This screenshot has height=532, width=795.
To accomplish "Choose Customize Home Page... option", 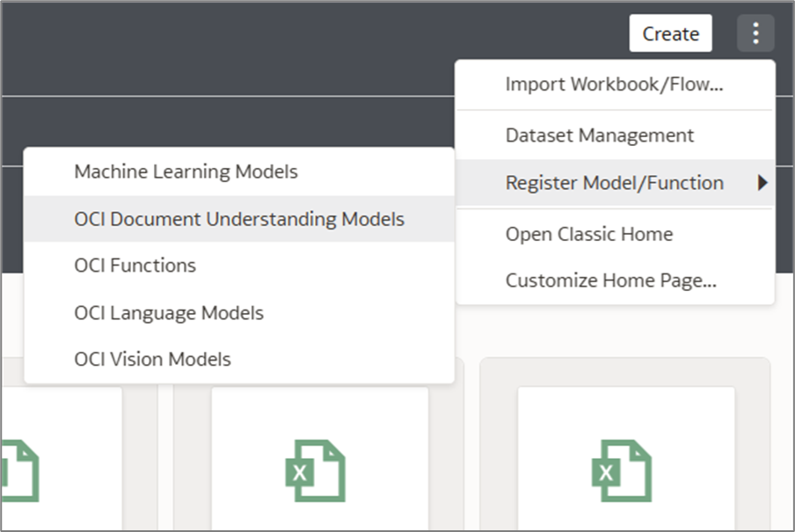I will coord(611,281).
